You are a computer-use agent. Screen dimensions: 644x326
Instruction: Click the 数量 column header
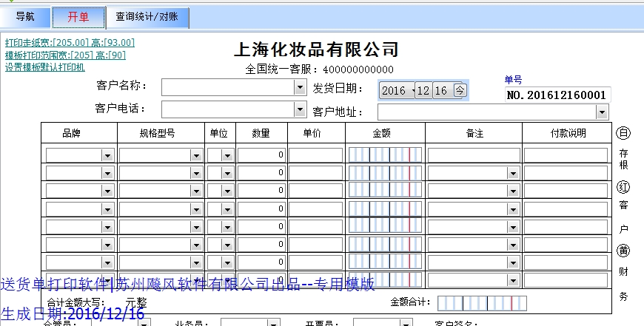coord(261,133)
